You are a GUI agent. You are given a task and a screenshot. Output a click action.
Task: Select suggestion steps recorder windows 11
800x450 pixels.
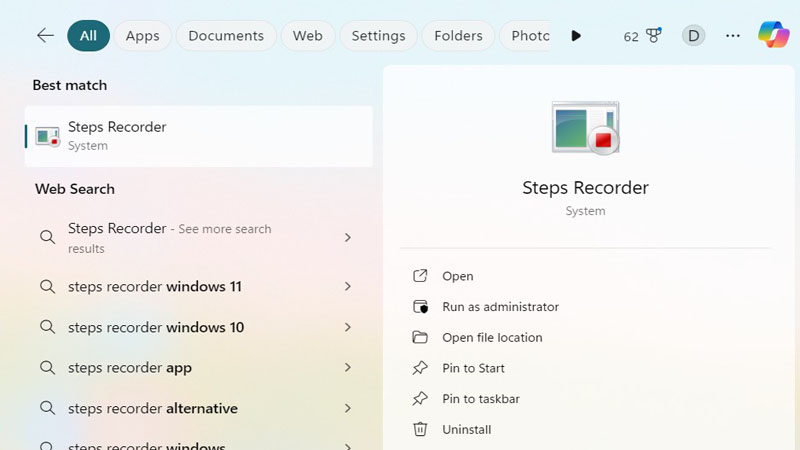[198, 286]
